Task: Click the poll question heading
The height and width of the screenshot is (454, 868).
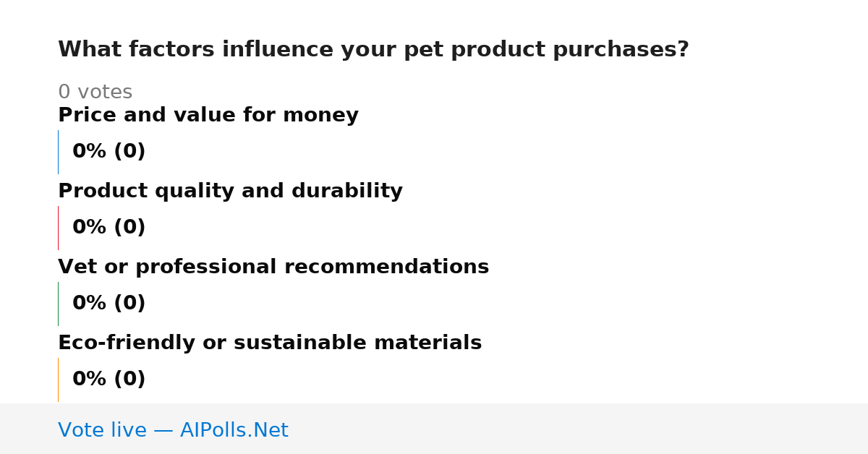Action: (373, 50)
